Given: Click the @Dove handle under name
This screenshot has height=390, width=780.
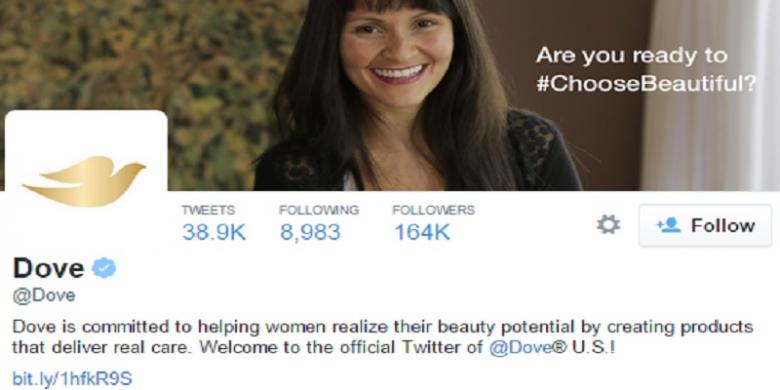Looking at the screenshot, I should tap(44, 295).
